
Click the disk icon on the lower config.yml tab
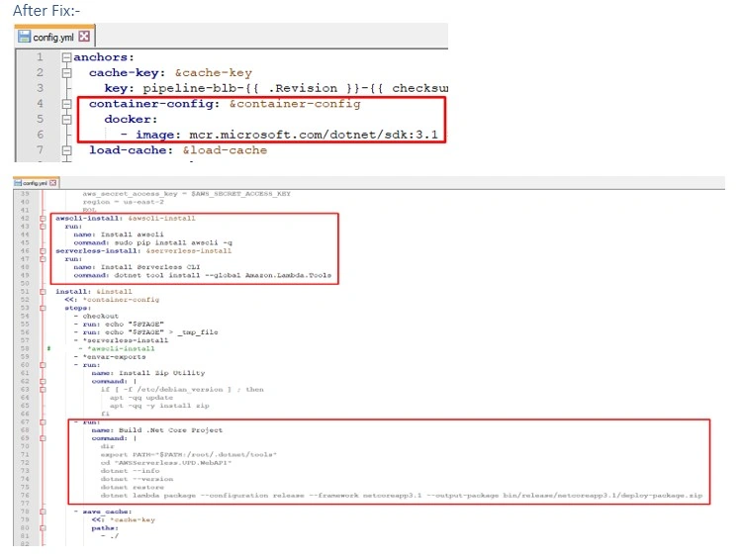point(18,182)
